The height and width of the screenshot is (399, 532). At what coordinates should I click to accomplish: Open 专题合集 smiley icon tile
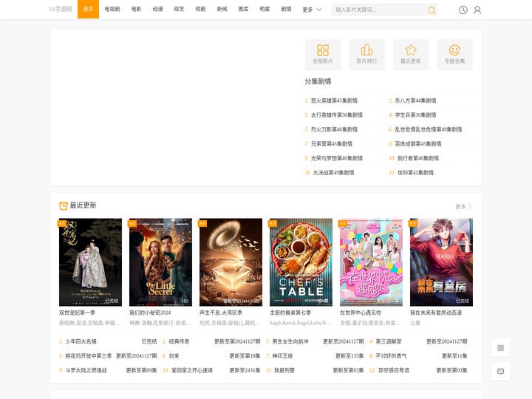454,55
